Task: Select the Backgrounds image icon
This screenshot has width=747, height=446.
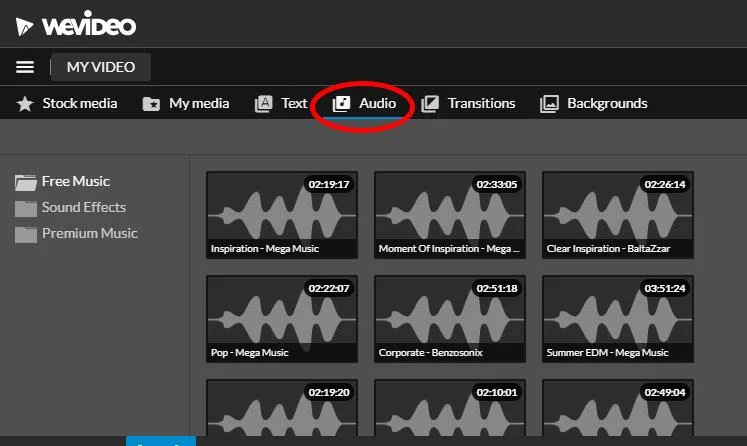Action: pos(549,103)
